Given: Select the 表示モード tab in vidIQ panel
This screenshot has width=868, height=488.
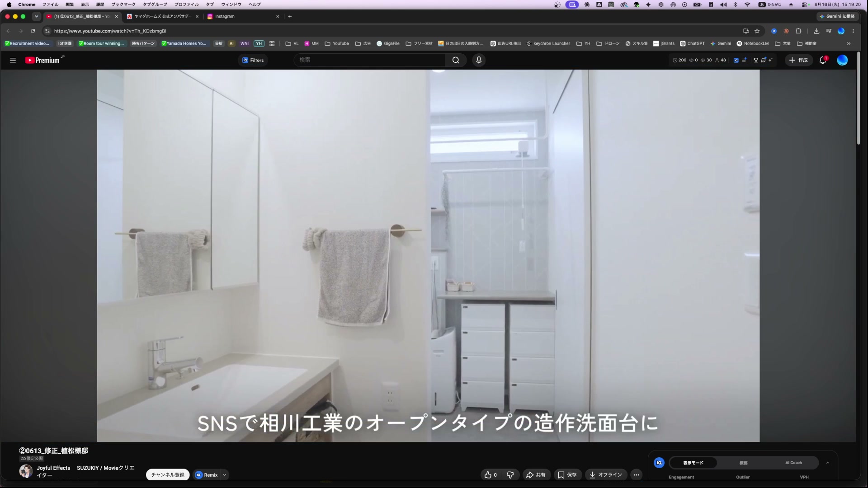Looking at the screenshot, I should (693, 463).
